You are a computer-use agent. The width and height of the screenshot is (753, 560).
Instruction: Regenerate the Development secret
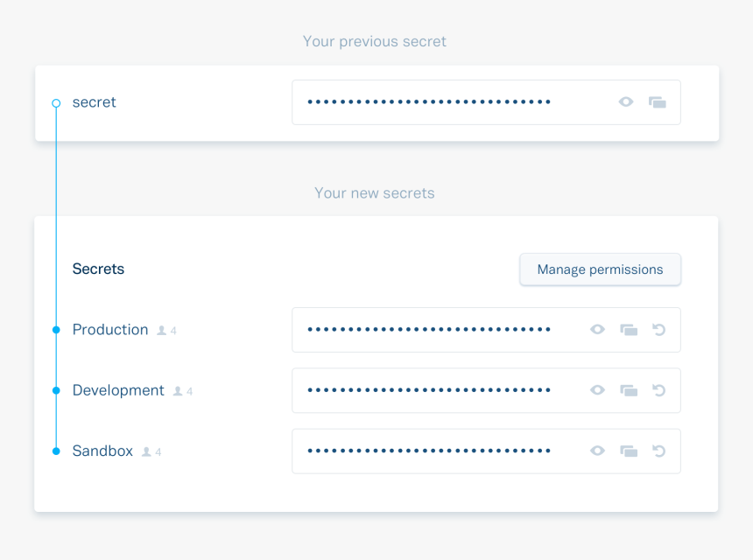pyautogui.click(x=659, y=390)
